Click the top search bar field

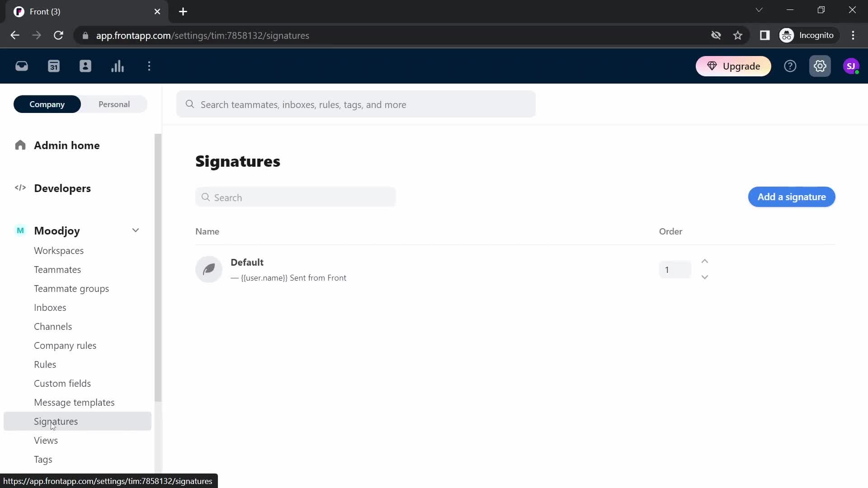[357, 105]
